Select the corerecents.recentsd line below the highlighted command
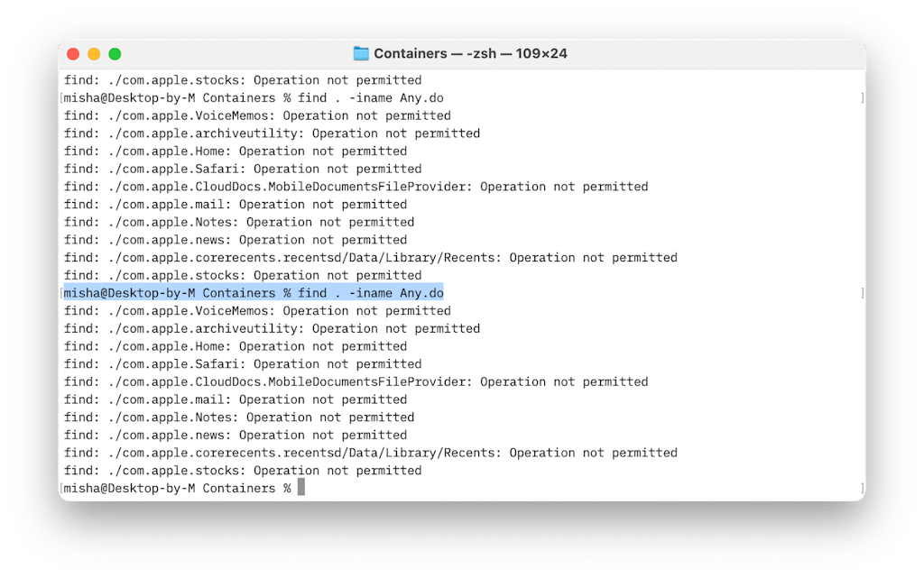Viewport: 924px width, 578px height. pos(370,453)
